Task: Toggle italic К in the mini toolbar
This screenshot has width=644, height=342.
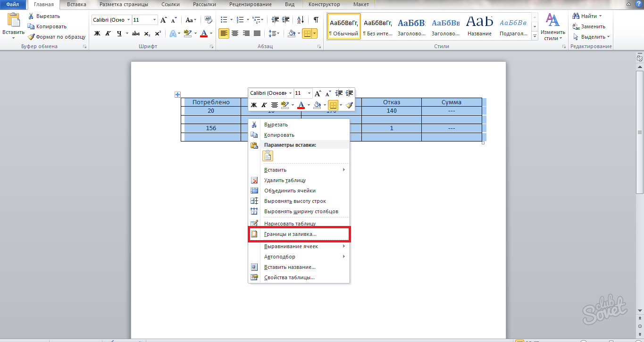Action: 264,105
